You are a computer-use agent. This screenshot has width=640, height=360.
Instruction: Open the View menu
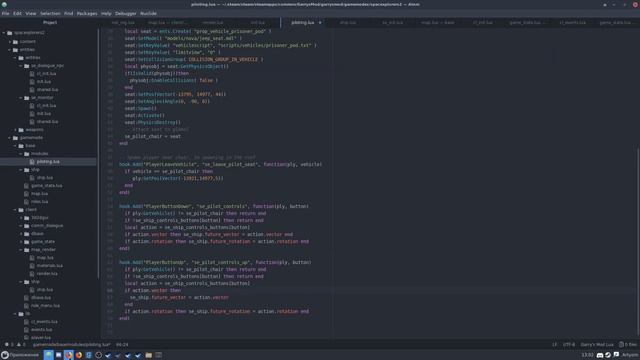coord(31,13)
